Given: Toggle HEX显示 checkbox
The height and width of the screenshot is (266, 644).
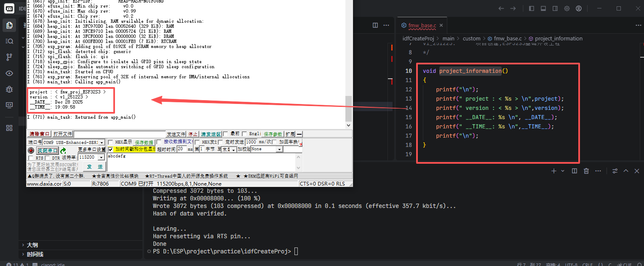Looking at the screenshot, I should 110,142.
